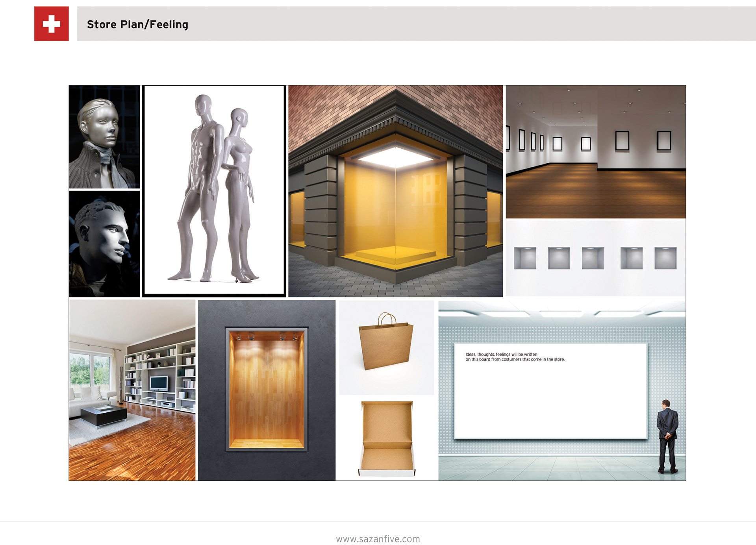Screen dimensions: 756x545
Task: Click the yellow corner shop window image
Action: tap(395, 191)
